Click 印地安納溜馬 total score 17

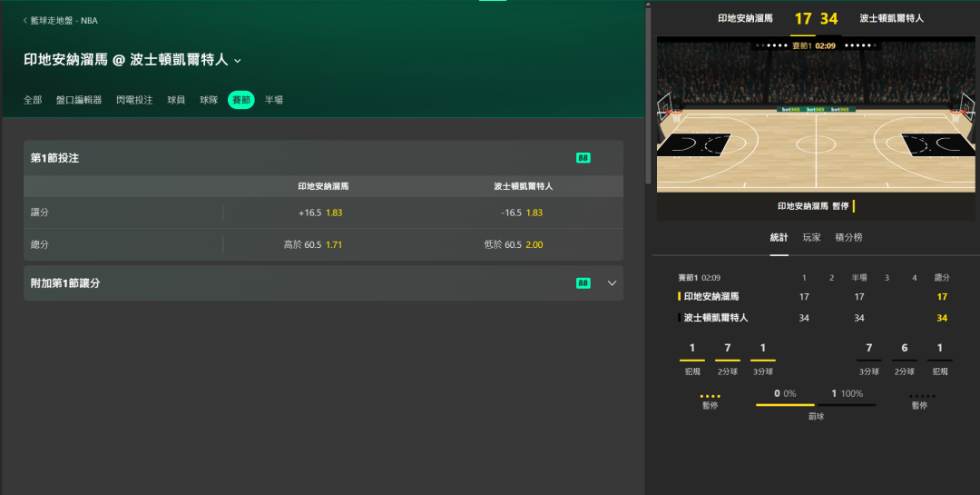pyautogui.click(x=942, y=297)
